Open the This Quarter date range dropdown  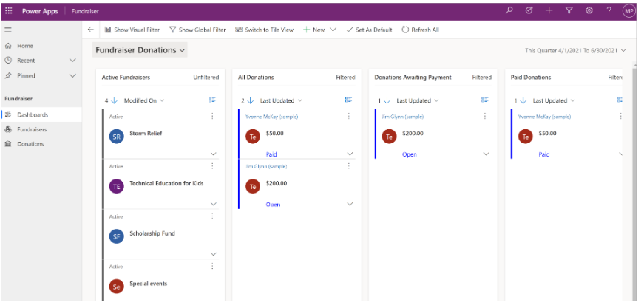tap(575, 50)
